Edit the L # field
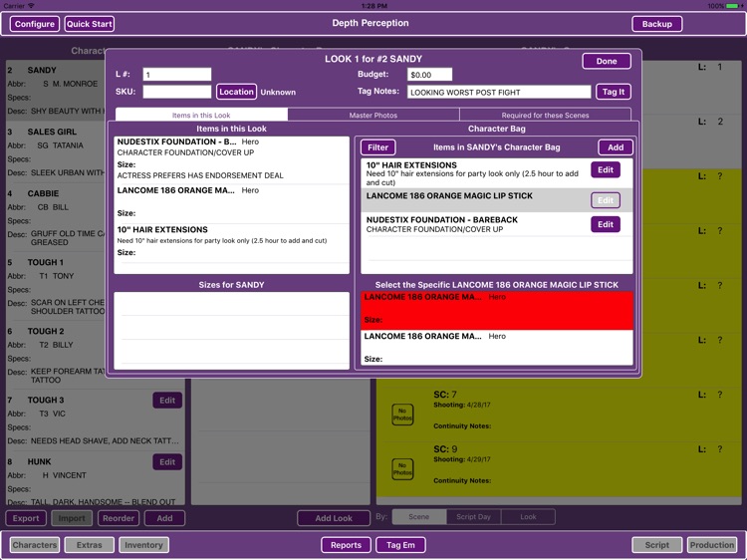Viewport: 747px width, 560px height. 176,75
